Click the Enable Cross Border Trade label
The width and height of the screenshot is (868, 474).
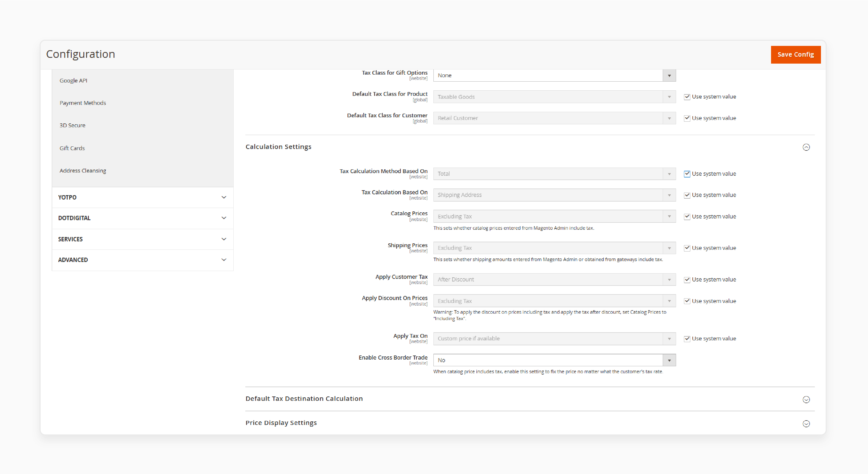[393, 357]
